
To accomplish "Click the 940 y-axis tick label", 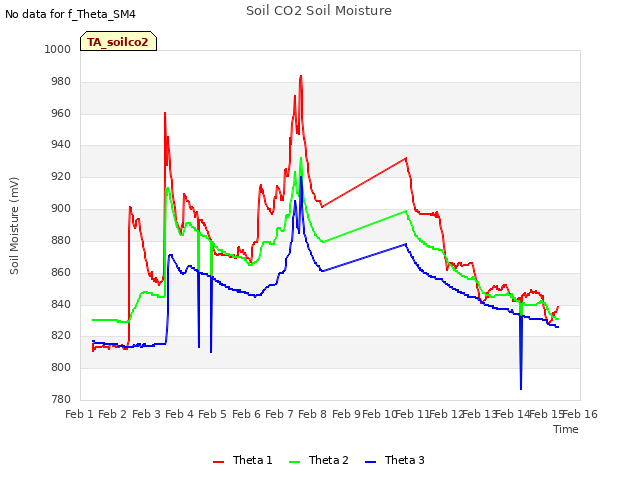I will (61, 144).
